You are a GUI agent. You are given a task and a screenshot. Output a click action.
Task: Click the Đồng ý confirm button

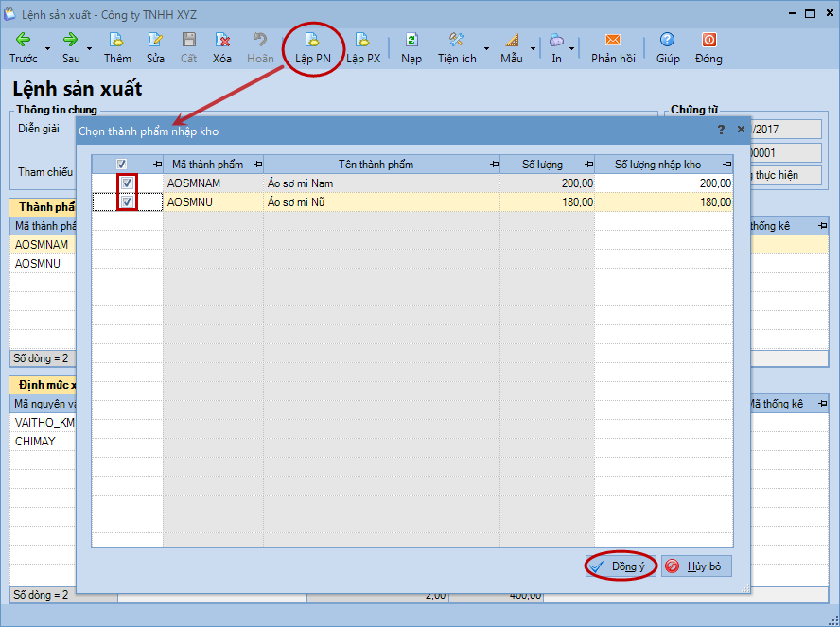tap(620, 566)
